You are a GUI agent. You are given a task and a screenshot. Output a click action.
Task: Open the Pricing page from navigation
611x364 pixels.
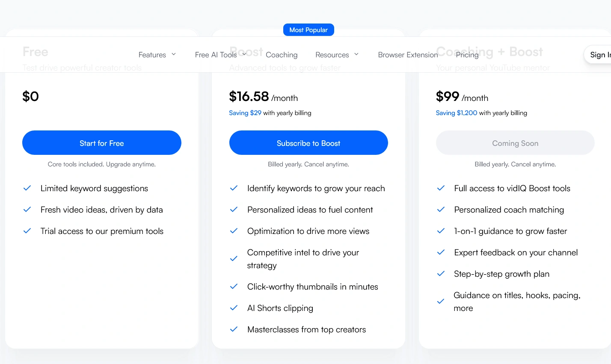[x=467, y=55]
